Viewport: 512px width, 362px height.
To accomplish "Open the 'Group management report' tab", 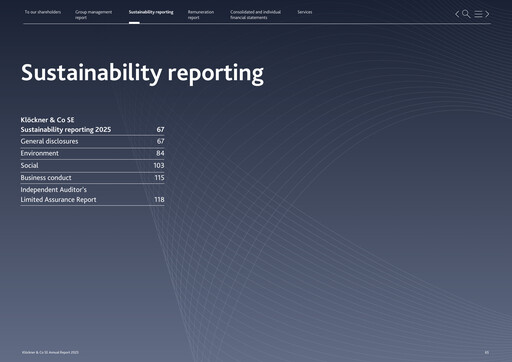I will (93, 15).
